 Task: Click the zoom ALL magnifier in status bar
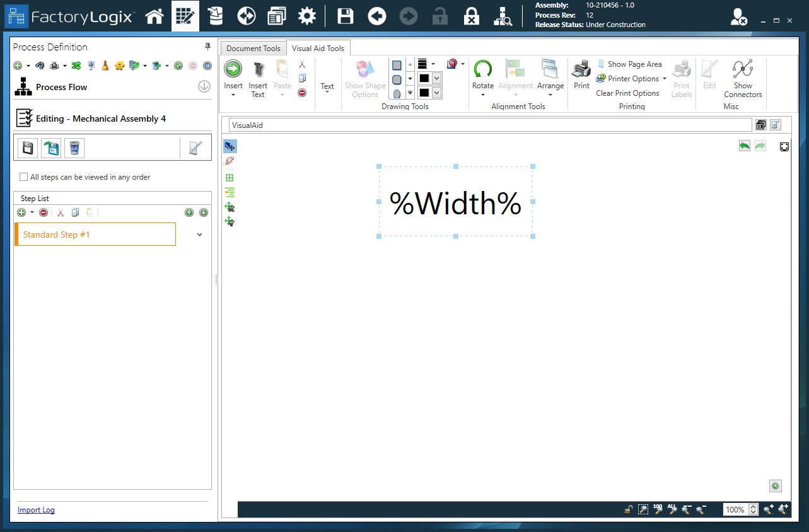(x=672, y=509)
